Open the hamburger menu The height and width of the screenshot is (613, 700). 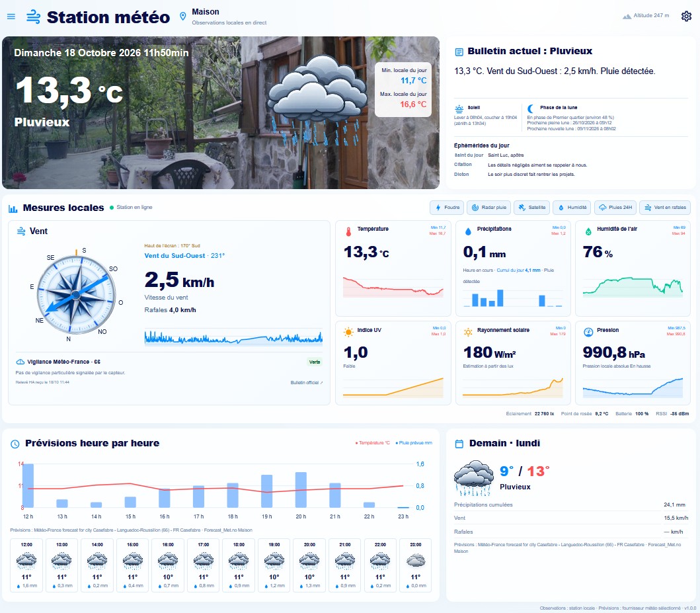11,17
